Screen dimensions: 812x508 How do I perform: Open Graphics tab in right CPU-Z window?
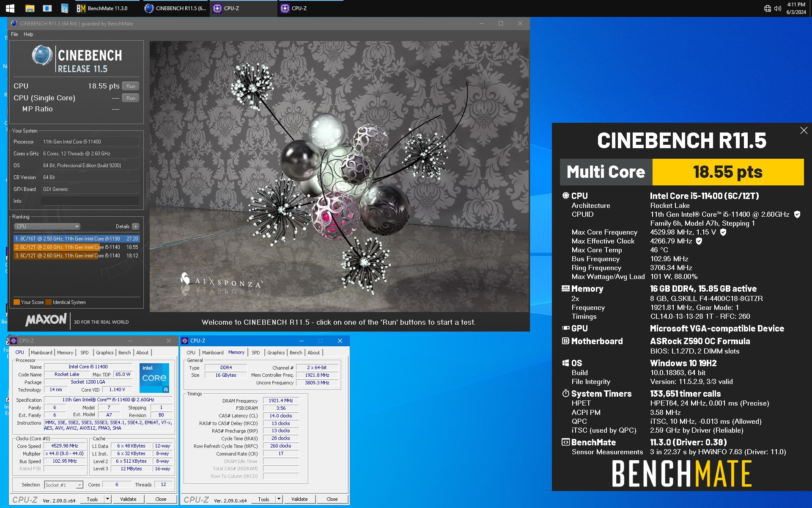[276, 353]
